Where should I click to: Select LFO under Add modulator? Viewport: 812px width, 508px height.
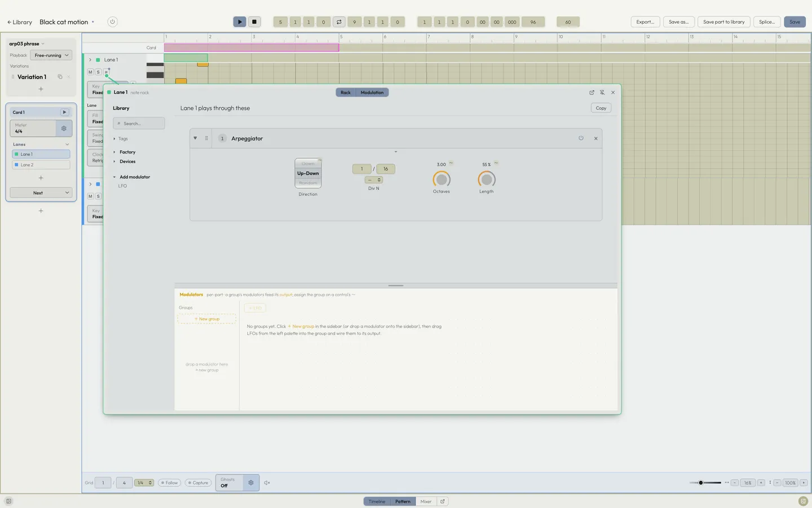pos(122,186)
